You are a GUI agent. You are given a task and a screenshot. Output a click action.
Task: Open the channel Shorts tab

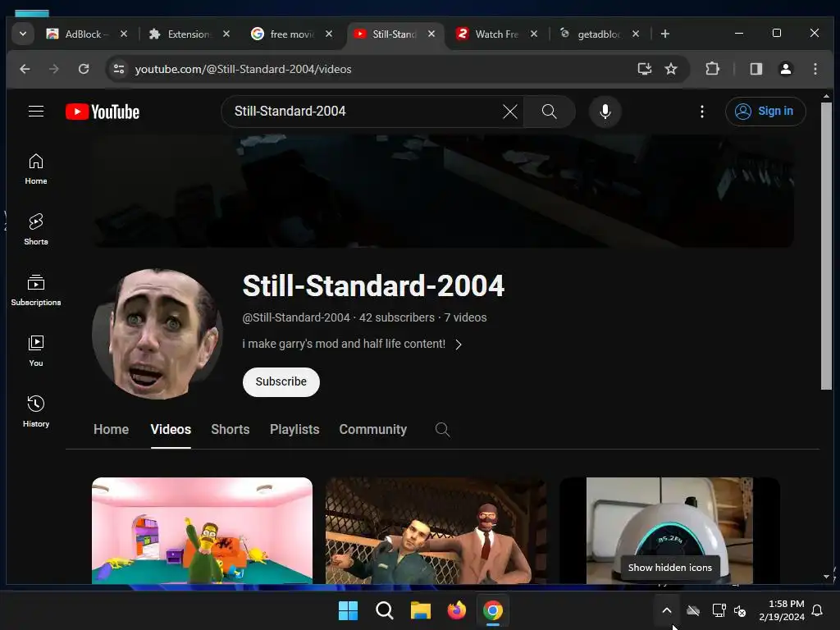pos(231,430)
